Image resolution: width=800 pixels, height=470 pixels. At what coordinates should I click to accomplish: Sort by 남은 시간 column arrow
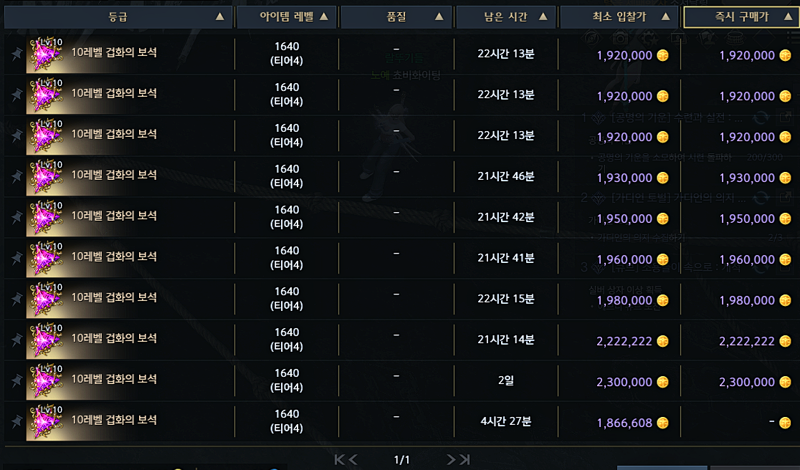[x=543, y=17]
